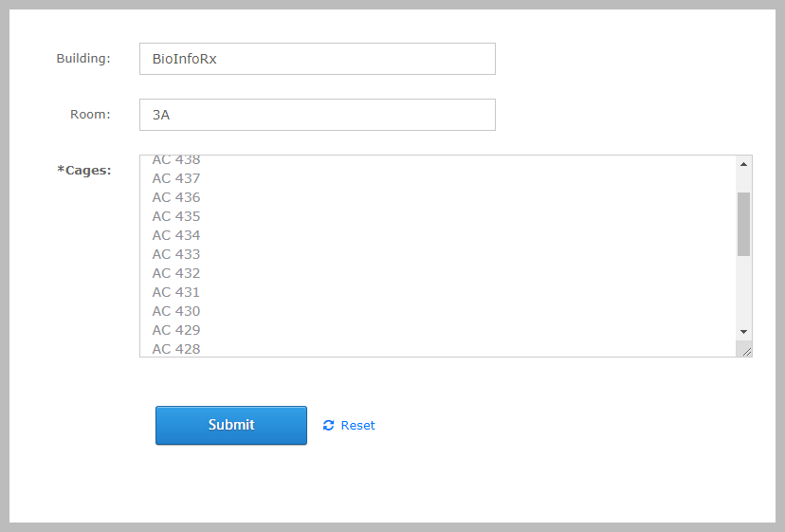This screenshot has width=785, height=532.
Task: Click the Cages field label
Action: click(84, 171)
